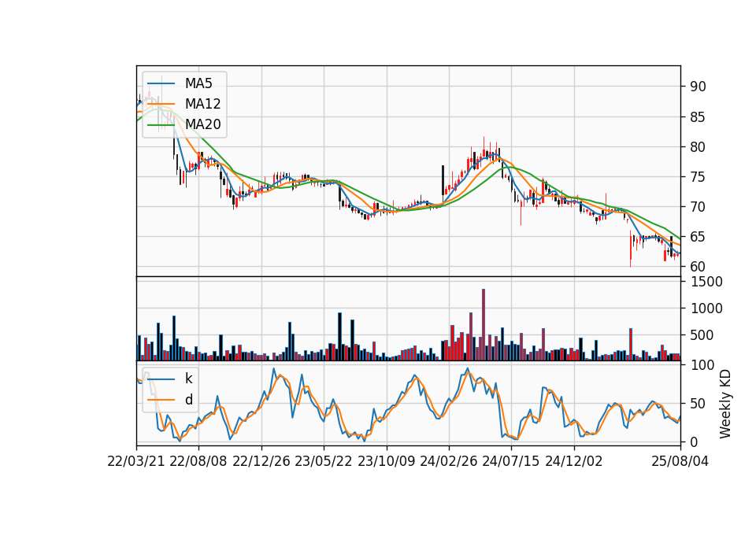
Task: Click the 25/08/04 date label
Action: point(680,461)
